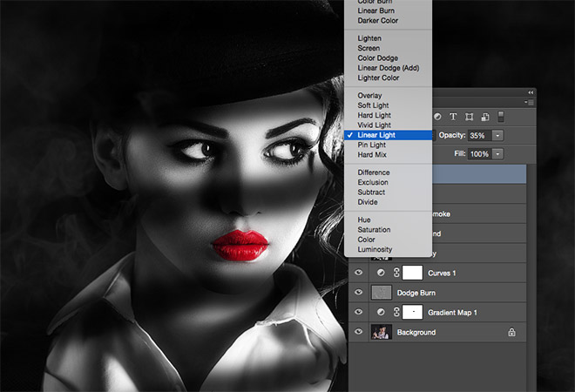
Task: Pick the Luminosity blend mode
Action: pos(375,249)
